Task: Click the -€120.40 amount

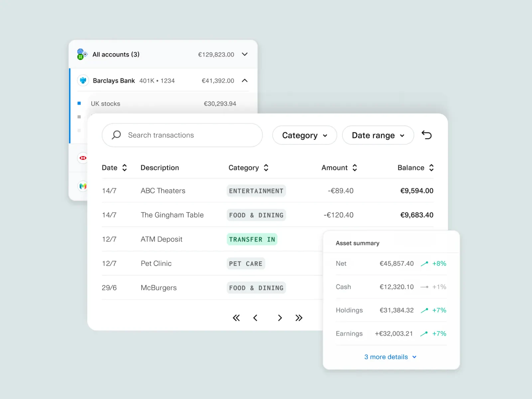Action: (x=338, y=215)
